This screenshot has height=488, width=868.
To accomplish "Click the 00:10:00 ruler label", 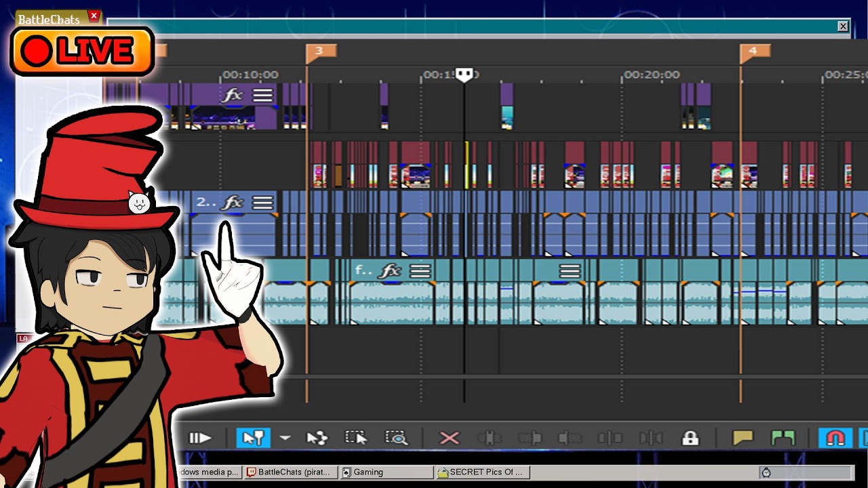I will pos(250,75).
